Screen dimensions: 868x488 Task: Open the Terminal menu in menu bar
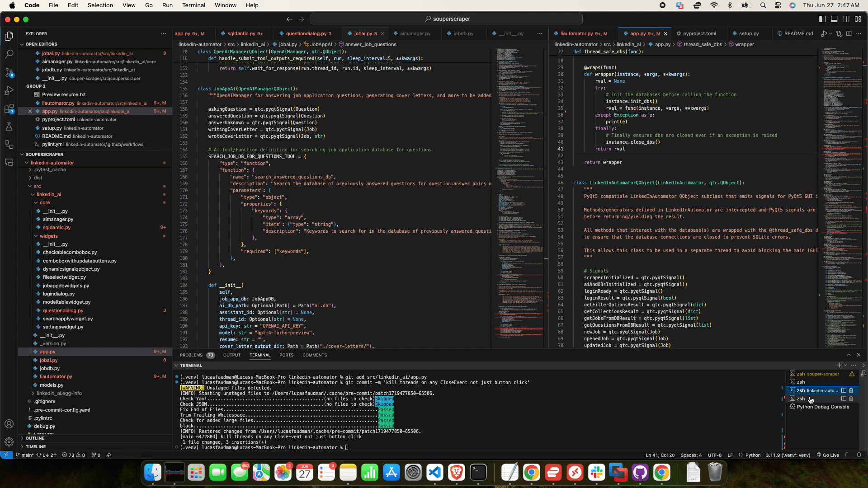(193, 5)
